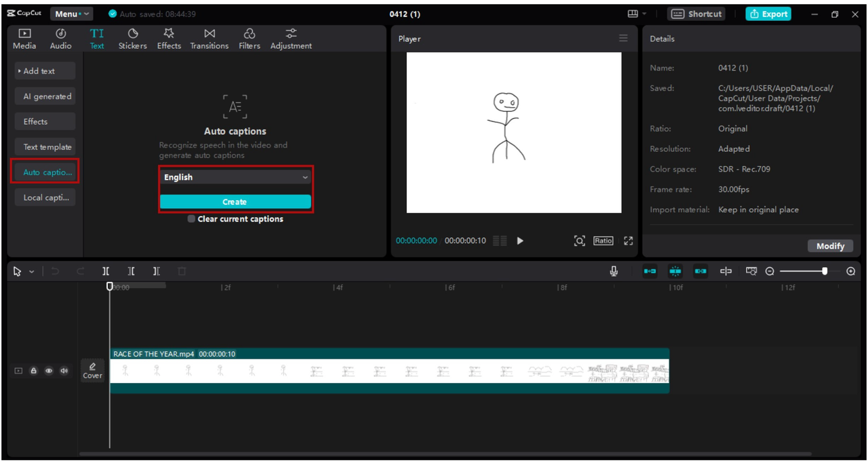Toggle auto snapping
Viewport: 868px width, 463px height.
tap(675, 271)
